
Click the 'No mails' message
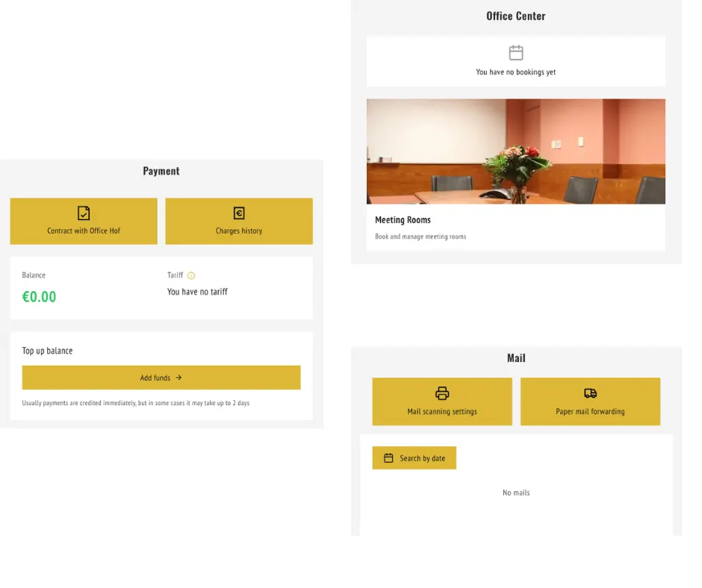point(516,492)
